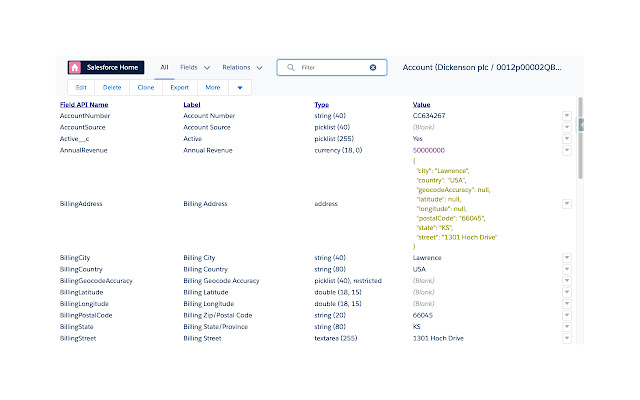Open row actions arrow for BillingStreet
This screenshot has width=640, height=400.
567,338
